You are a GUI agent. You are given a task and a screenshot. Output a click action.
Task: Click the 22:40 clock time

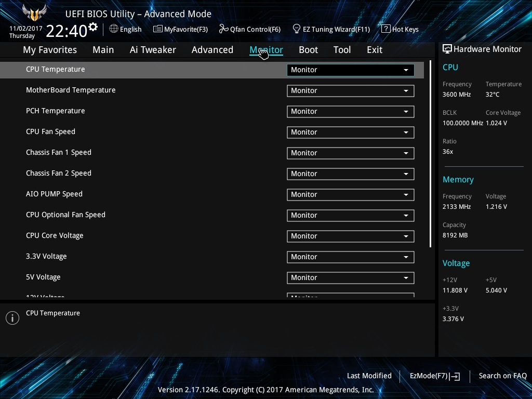coord(66,31)
